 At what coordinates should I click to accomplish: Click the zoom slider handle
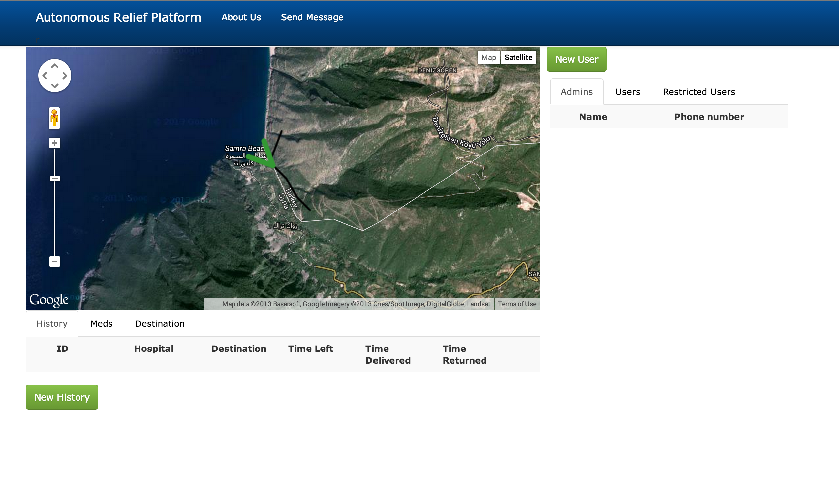tap(55, 179)
